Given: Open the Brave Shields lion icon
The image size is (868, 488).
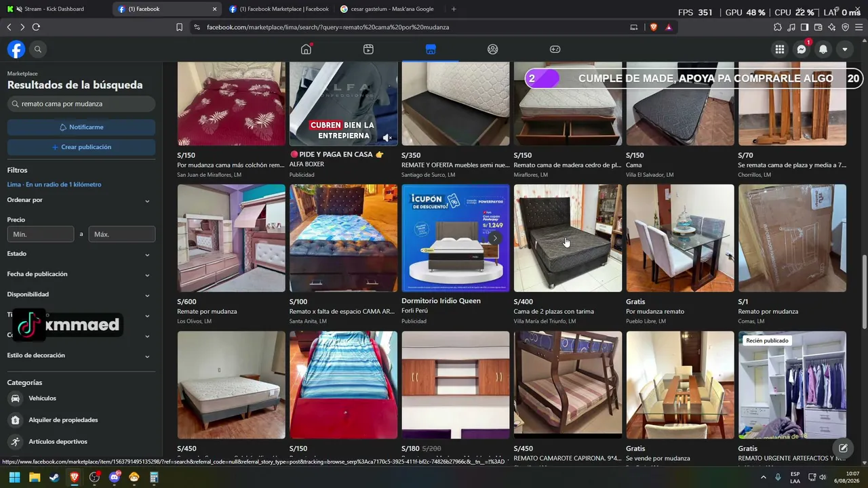Looking at the screenshot, I should tap(653, 27).
